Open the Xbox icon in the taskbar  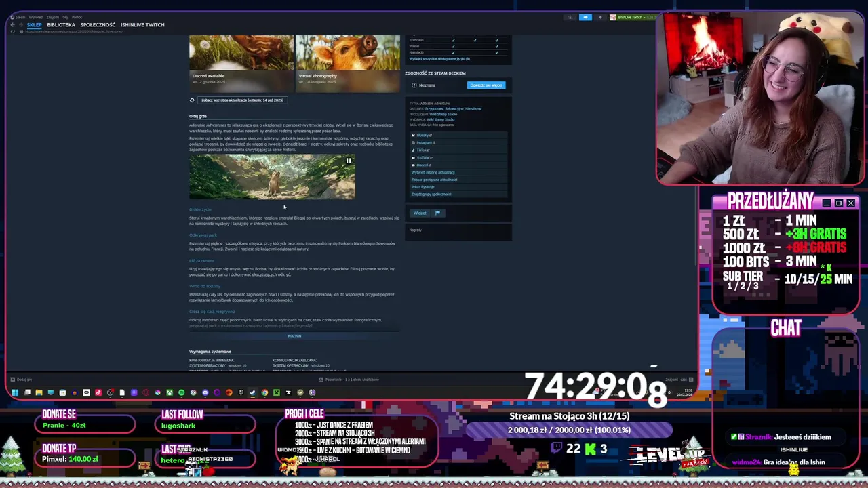click(170, 392)
